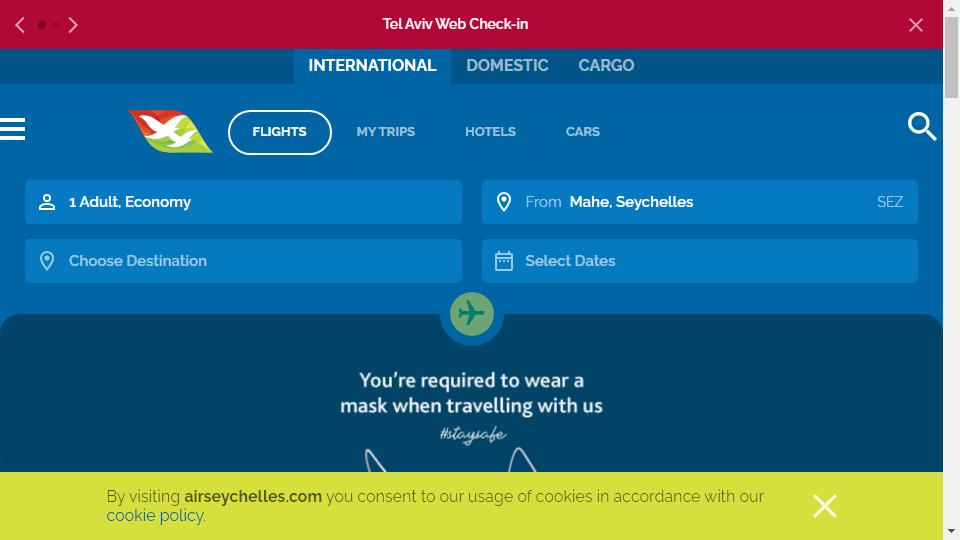Open the From Mahe, Seychelles origin selector

pos(699,202)
